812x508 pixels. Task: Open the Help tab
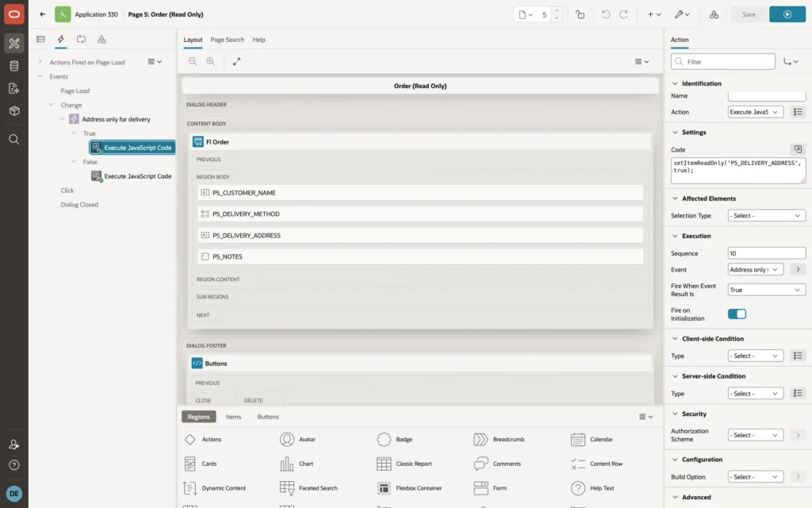click(259, 40)
